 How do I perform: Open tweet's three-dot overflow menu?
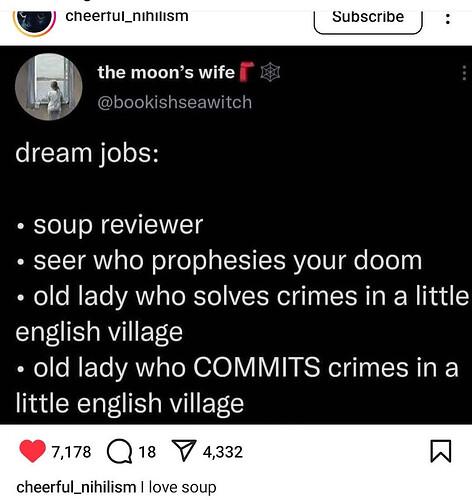click(464, 73)
